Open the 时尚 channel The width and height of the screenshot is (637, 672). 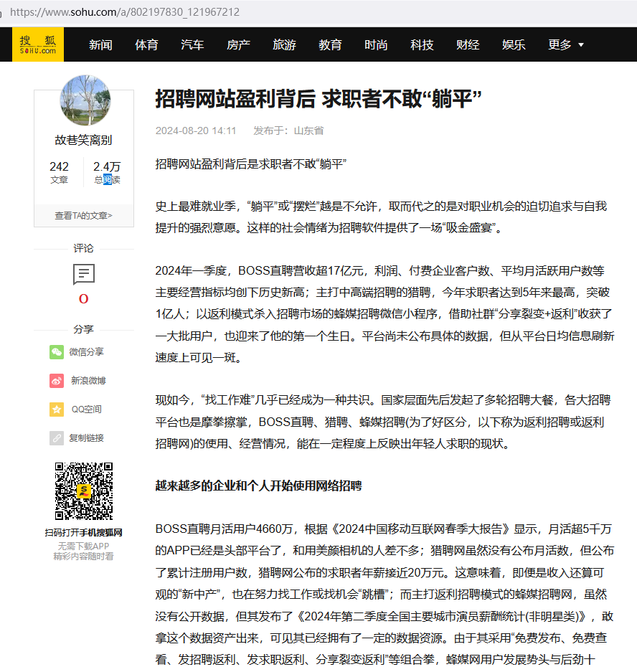pos(376,44)
